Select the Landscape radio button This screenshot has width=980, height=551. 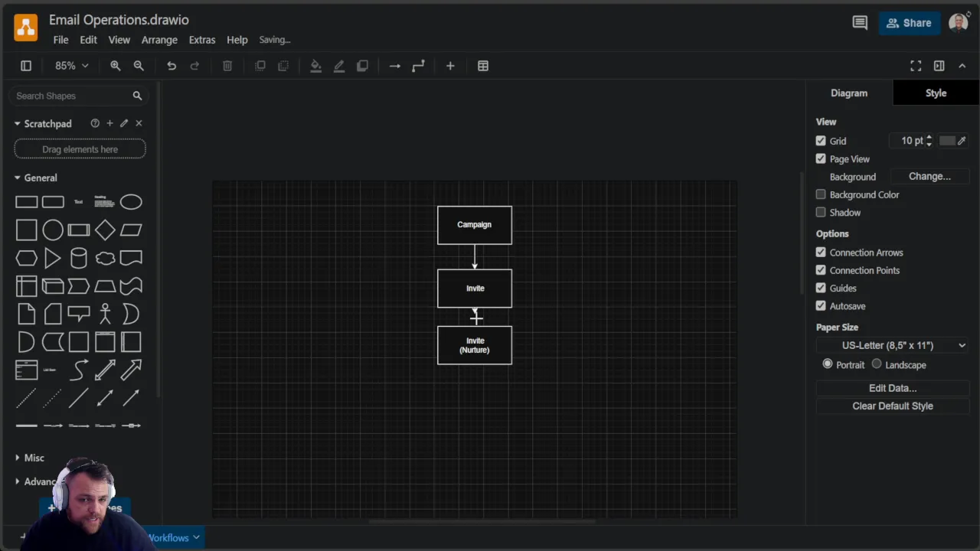[877, 364]
